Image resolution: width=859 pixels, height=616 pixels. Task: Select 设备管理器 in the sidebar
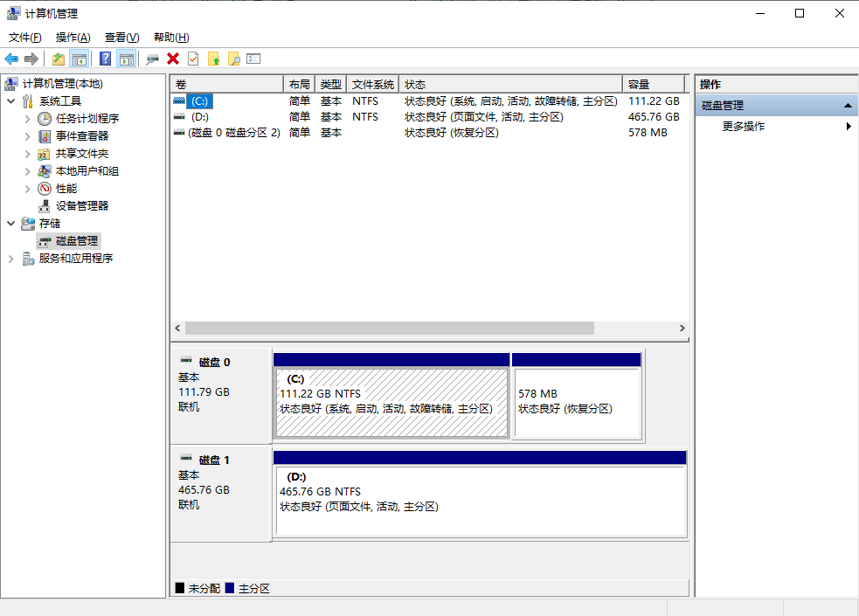click(80, 205)
